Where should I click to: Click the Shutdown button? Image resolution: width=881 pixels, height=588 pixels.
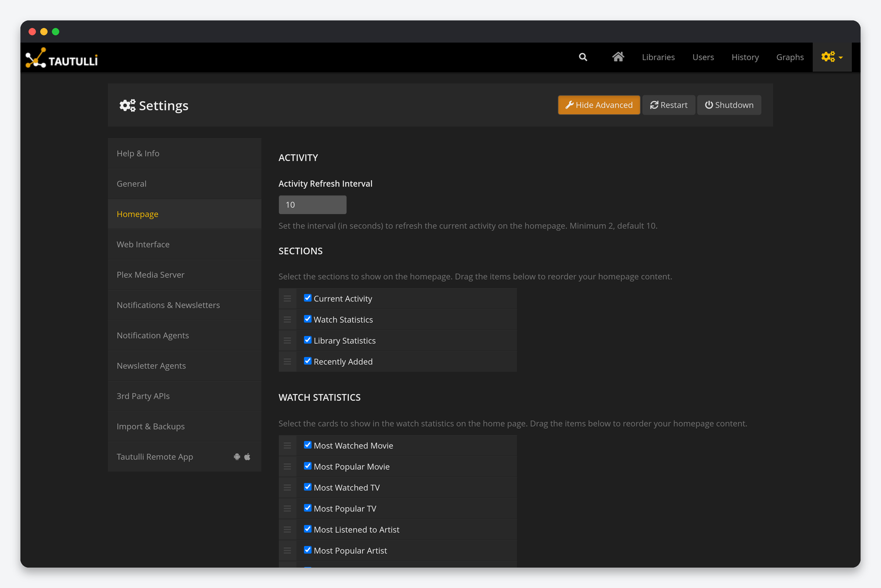(x=729, y=105)
